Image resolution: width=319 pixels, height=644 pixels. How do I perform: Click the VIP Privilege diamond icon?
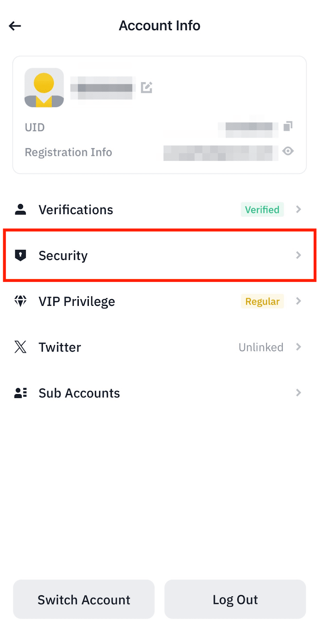coord(21,301)
